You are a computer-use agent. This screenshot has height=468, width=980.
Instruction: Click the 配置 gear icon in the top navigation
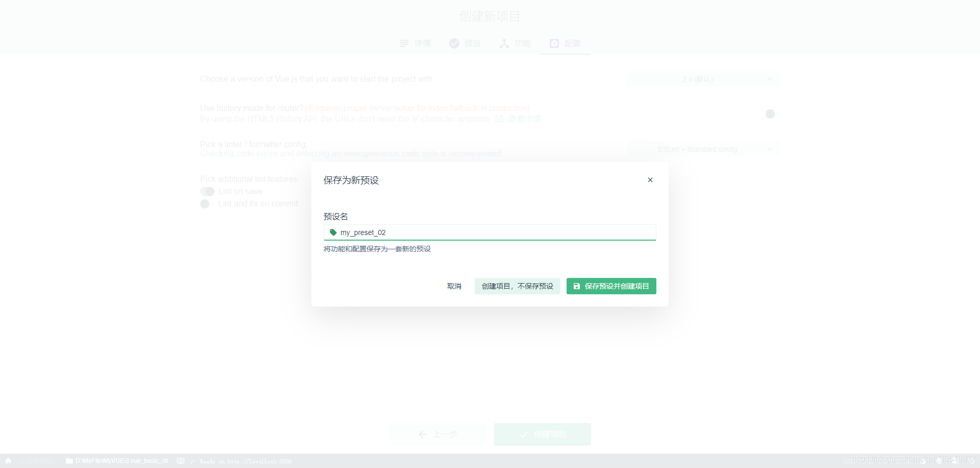tap(554, 43)
